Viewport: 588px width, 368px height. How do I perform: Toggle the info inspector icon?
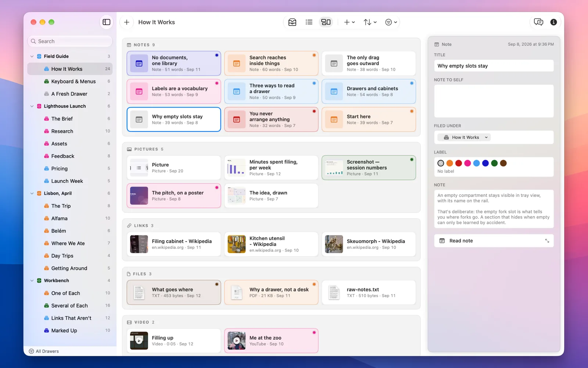coord(553,22)
